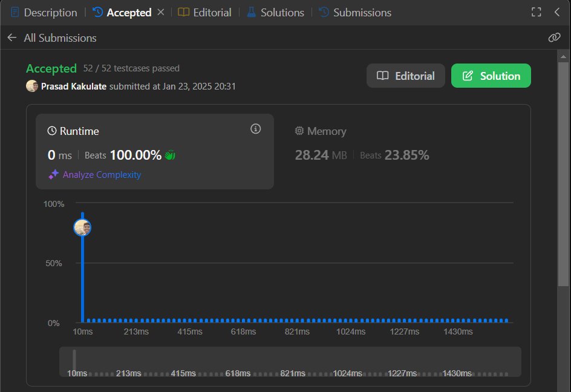Image resolution: width=571 pixels, height=392 pixels.
Task: Click the 'Beats 23.85%' memory text
Action: (x=394, y=155)
